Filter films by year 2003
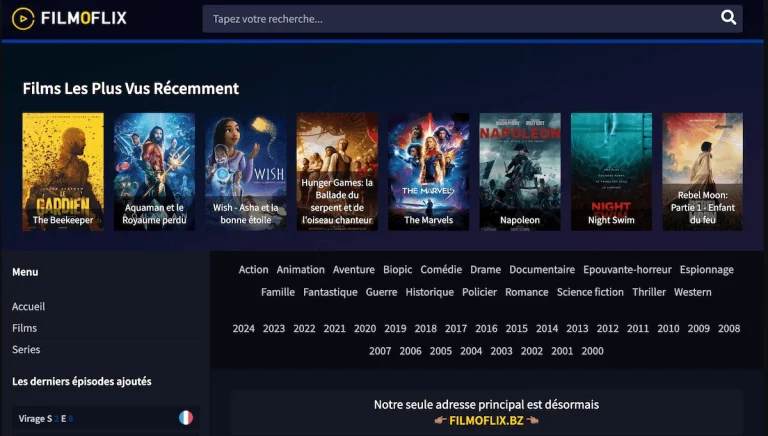The width and height of the screenshot is (768, 436). click(502, 351)
